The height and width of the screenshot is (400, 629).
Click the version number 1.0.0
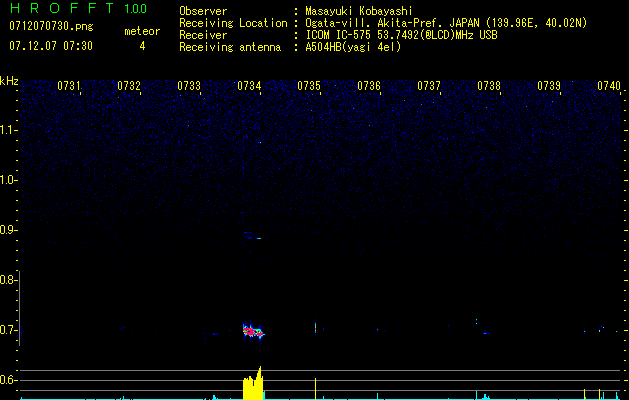pyautogui.click(x=136, y=9)
